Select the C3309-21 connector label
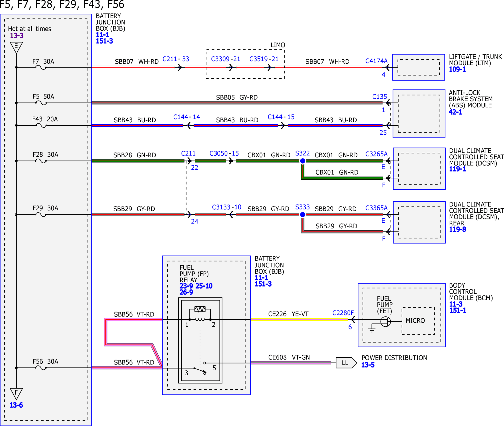The height and width of the screenshot is (426, 504). [x=225, y=59]
